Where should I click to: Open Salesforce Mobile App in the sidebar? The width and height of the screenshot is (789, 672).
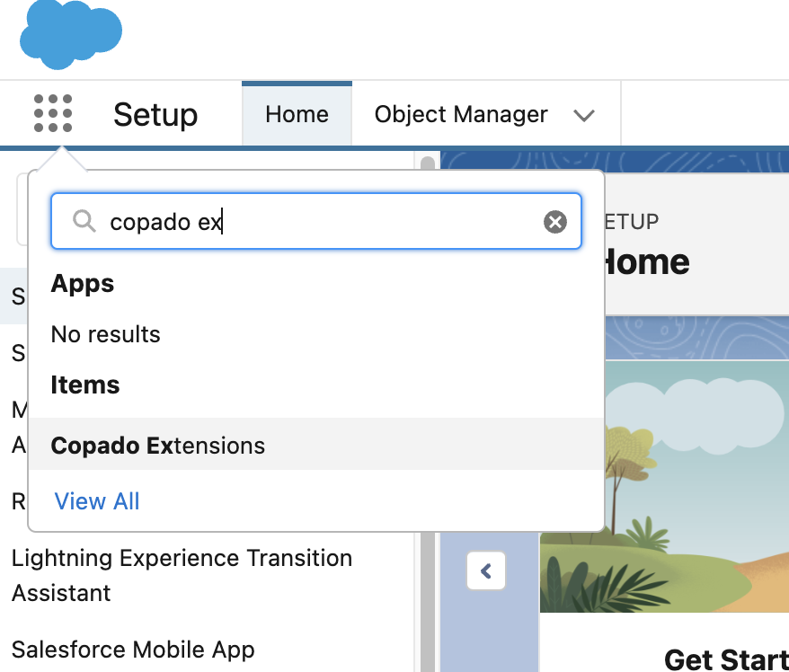[x=133, y=650]
